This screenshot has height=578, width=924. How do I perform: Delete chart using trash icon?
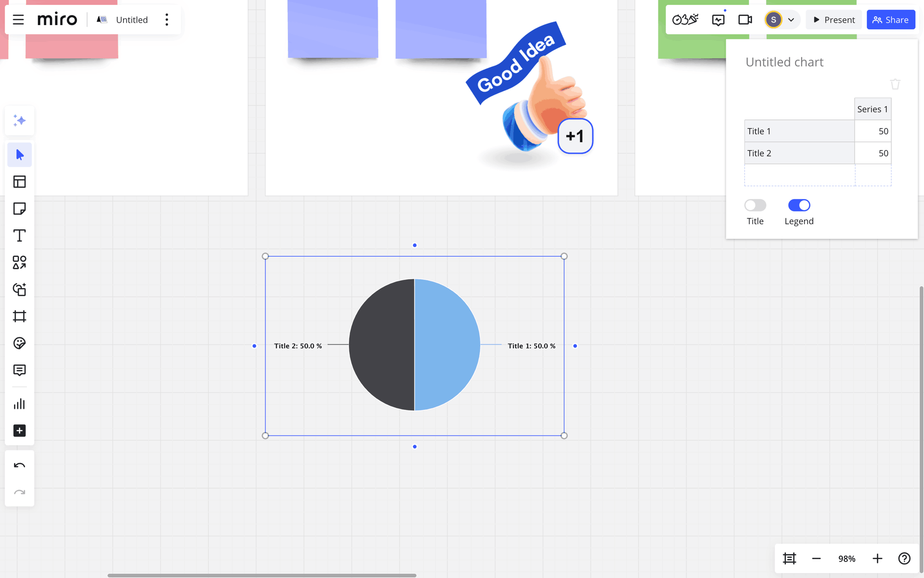point(895,84)
